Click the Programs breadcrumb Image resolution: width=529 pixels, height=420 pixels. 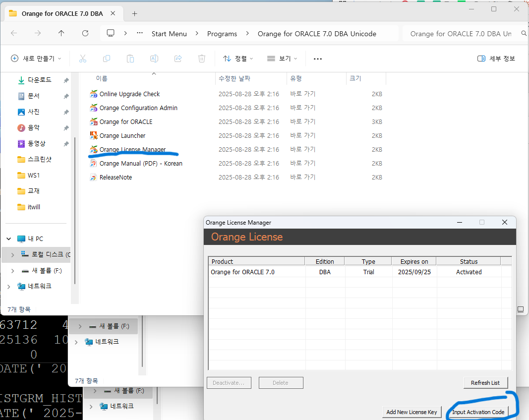click(x=222, y=34)
